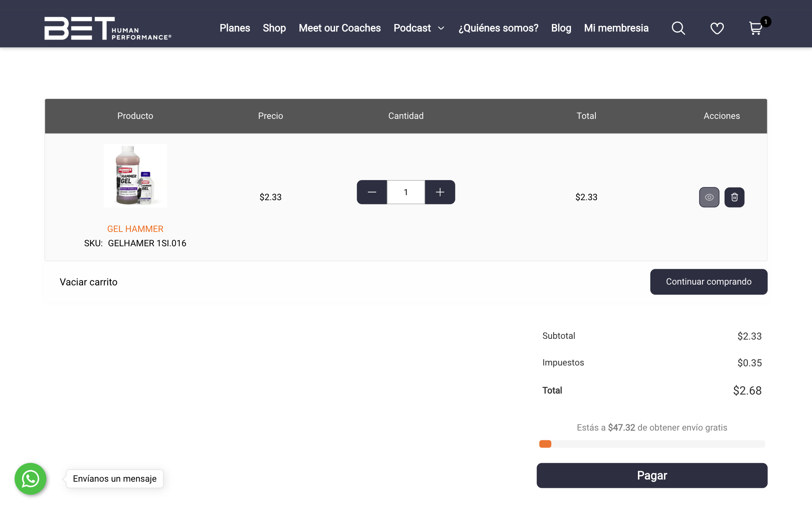Open the Planes menu item

tap(235, 28)
